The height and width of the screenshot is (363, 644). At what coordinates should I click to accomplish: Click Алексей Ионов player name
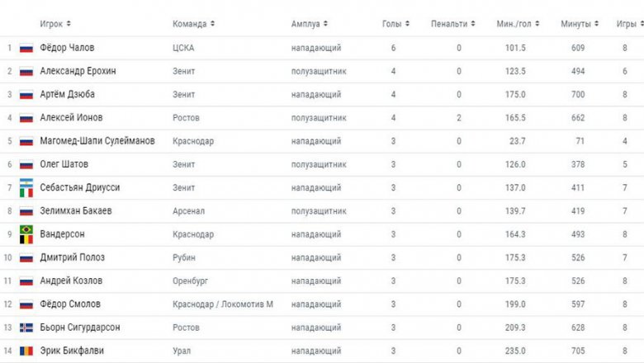71,118
